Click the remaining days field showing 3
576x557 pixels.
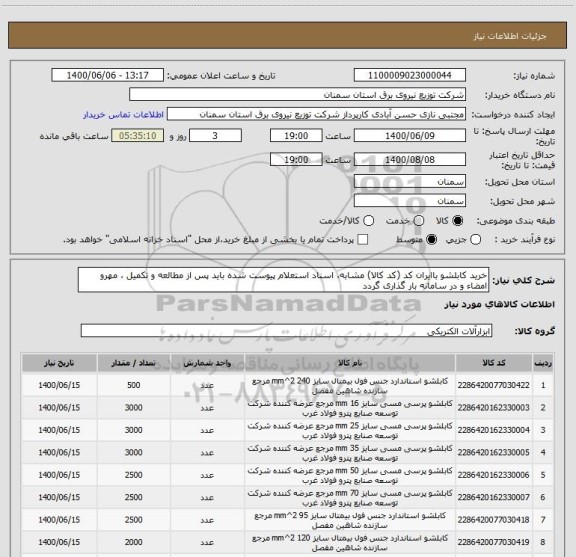215,136
